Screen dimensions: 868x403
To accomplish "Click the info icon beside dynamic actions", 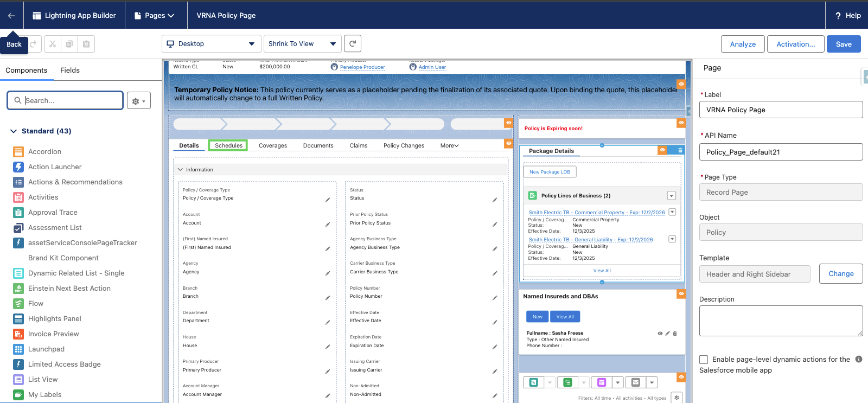I will [859, 359].
